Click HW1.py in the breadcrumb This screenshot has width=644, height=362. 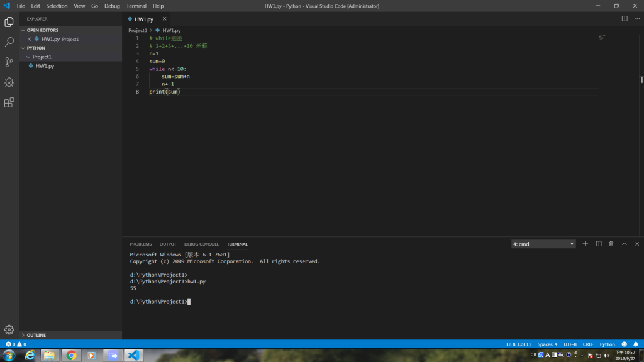(x=171, y=30)
